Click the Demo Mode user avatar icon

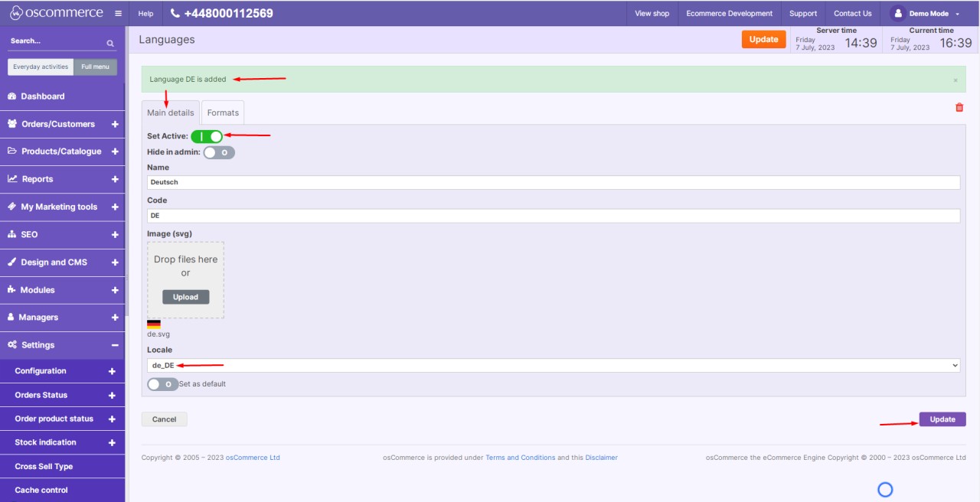898,13
